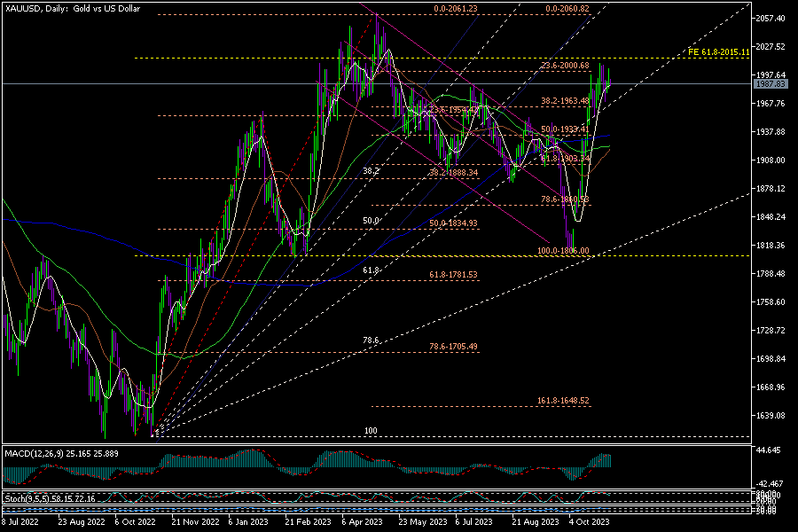Click the 161.8-1648.52 extension label
The image size is (798, 532).
click(563, 401)
